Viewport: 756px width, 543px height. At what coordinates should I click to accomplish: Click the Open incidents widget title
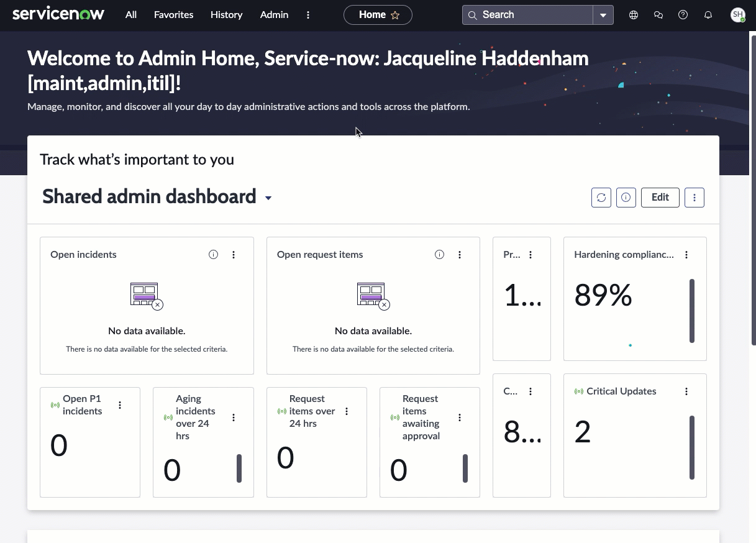(83, 255)
